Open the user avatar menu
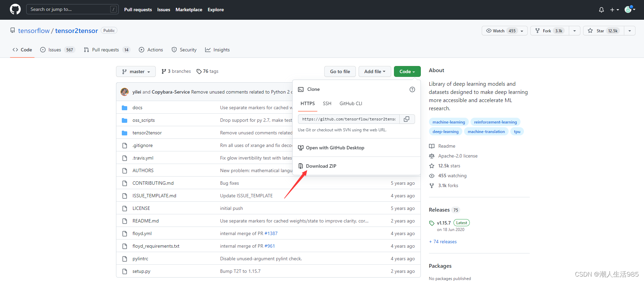Viewport: 644px width, 281px height. (630, 9)
